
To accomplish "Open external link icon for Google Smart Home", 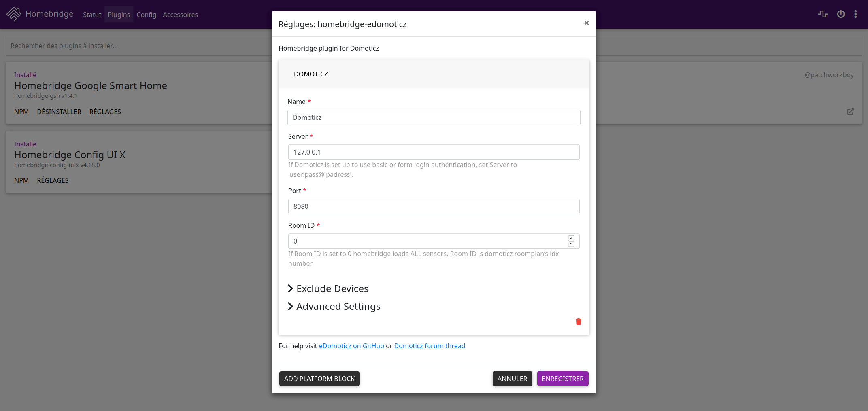I will (x=851, y=112).
